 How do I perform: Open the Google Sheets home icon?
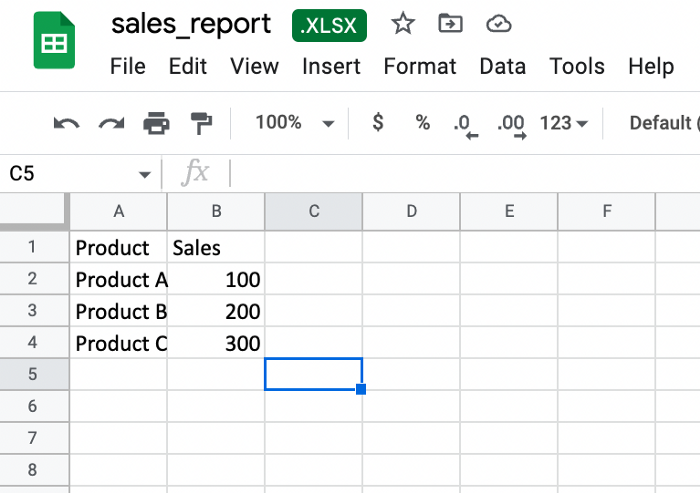pos(54,40)
